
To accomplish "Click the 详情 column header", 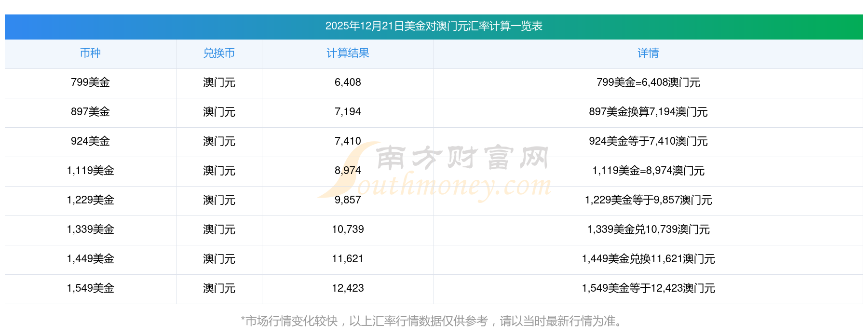I will [x=648, y=53].
